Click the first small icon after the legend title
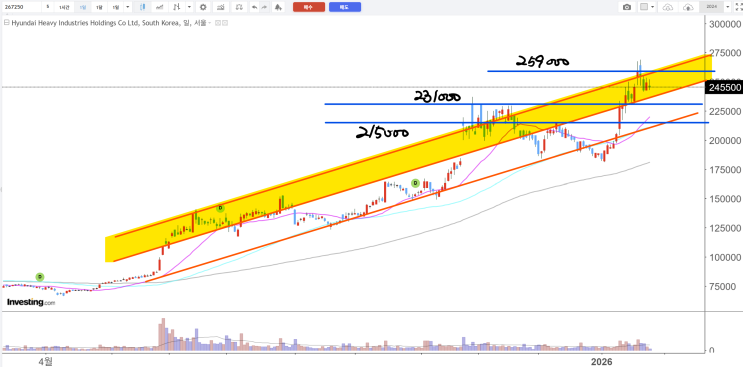The width and height of the screenshot is (743, 367). tap(217, 23)
